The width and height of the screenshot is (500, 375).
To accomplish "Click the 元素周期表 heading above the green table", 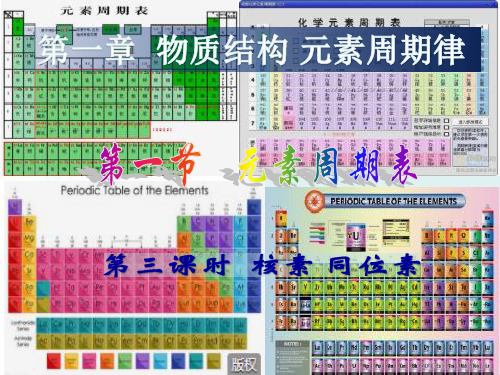I will tap(104, 11).
